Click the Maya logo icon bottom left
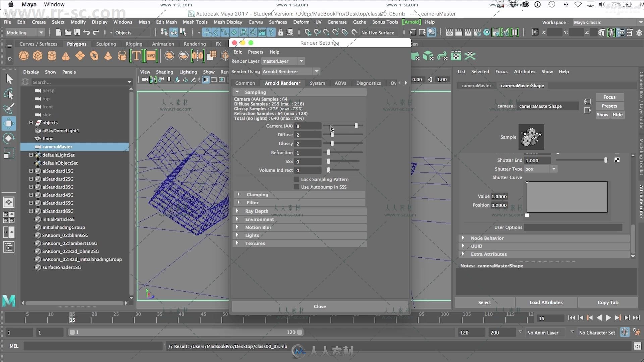 9,301
